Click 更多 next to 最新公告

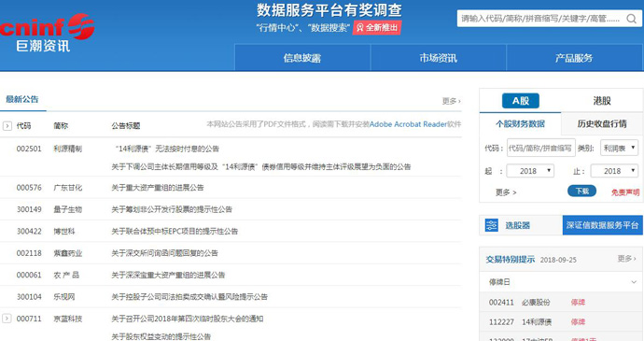coord(452,101)
